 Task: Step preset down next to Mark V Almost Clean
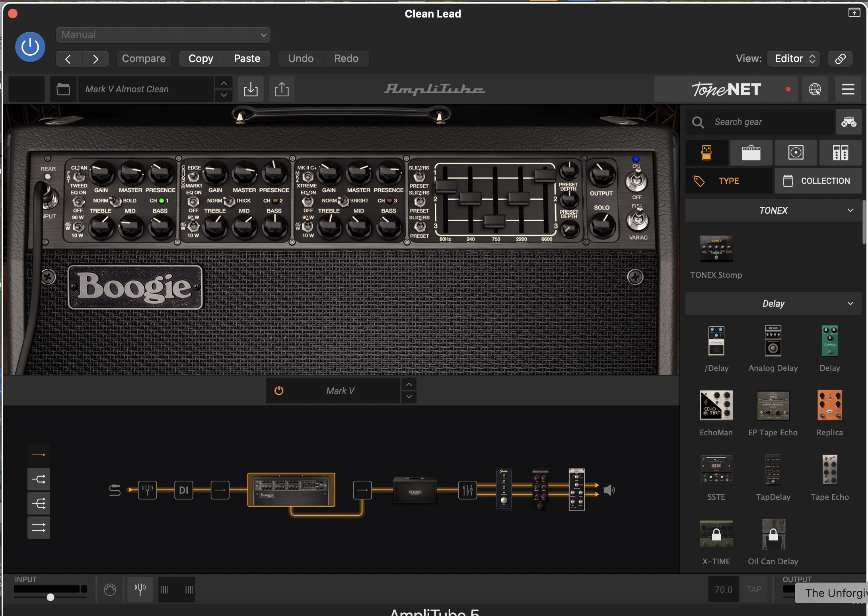[x=224, y=96]
